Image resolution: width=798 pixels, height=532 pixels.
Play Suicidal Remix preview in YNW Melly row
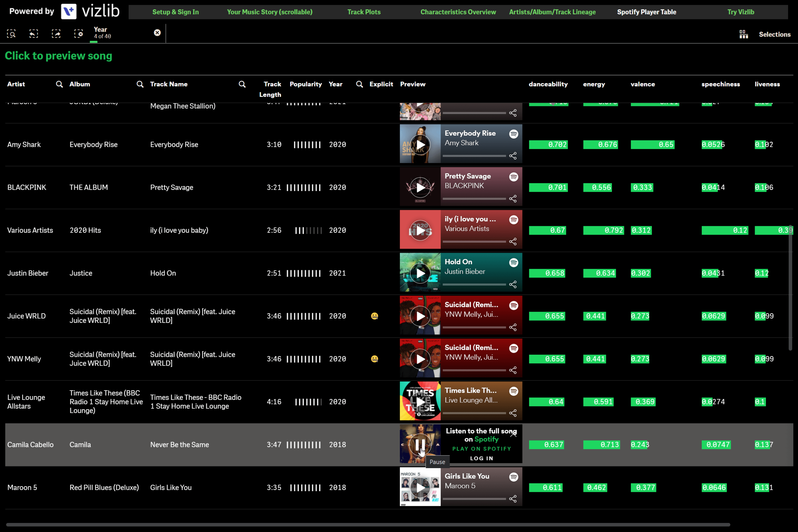(421, 359)
